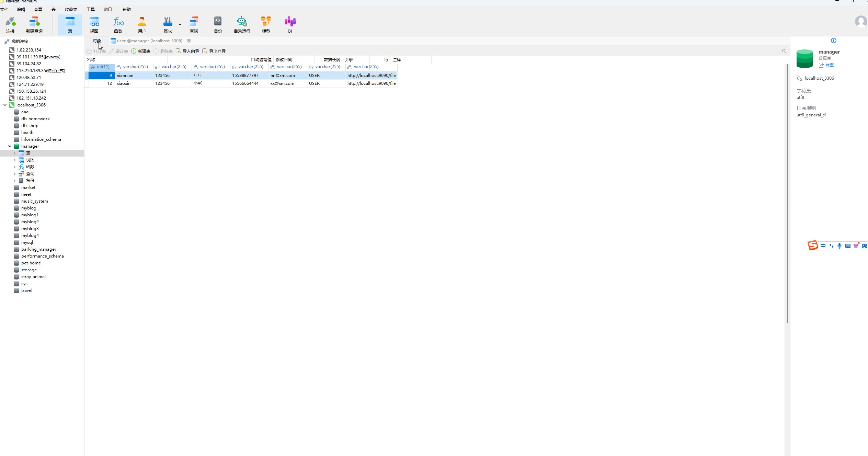Collapse the manager database tree node
Viewport: 868px width, 456px height.
(10, 146)
